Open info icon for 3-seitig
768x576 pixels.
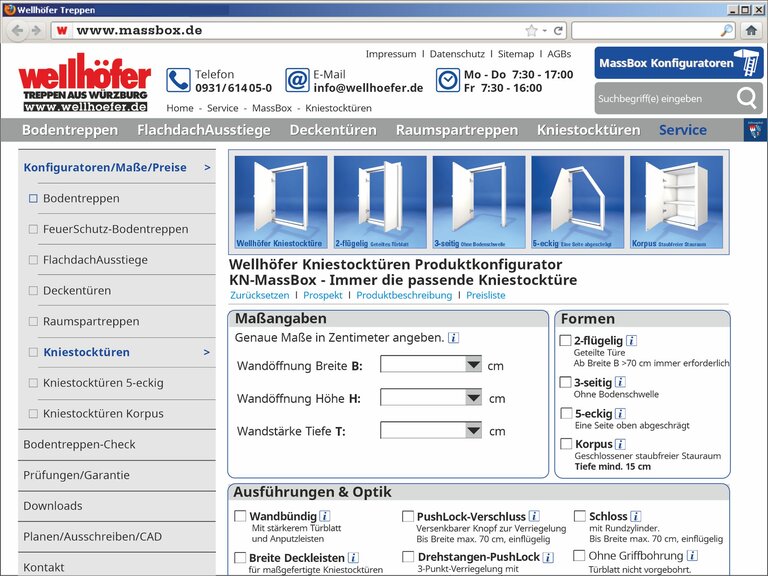tap(620, 382)
